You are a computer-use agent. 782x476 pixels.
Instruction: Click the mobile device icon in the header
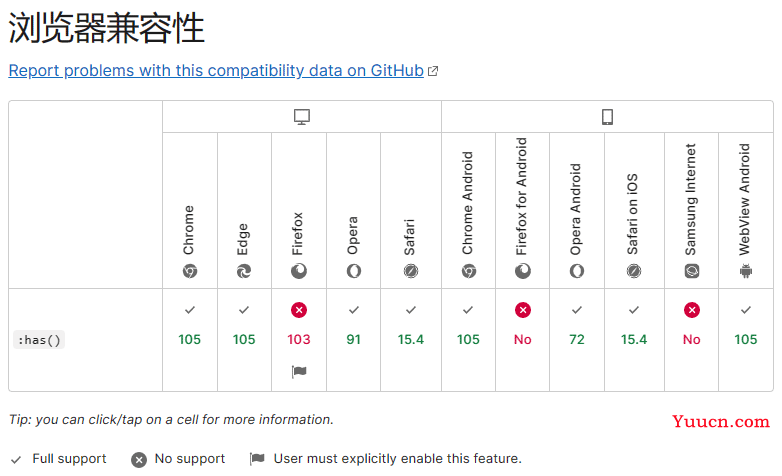tap(607, 117)
